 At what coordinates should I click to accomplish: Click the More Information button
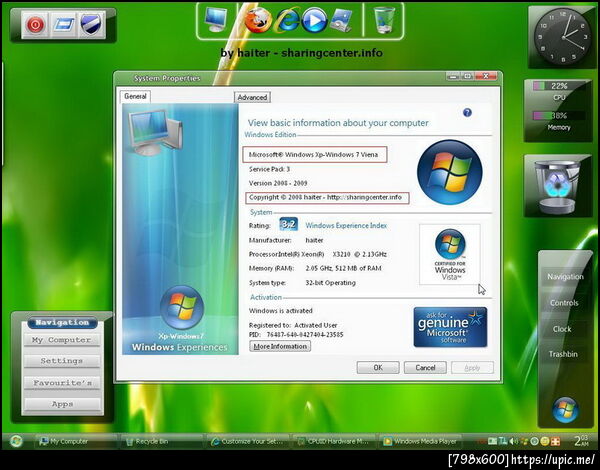click(x=280, y=346)
